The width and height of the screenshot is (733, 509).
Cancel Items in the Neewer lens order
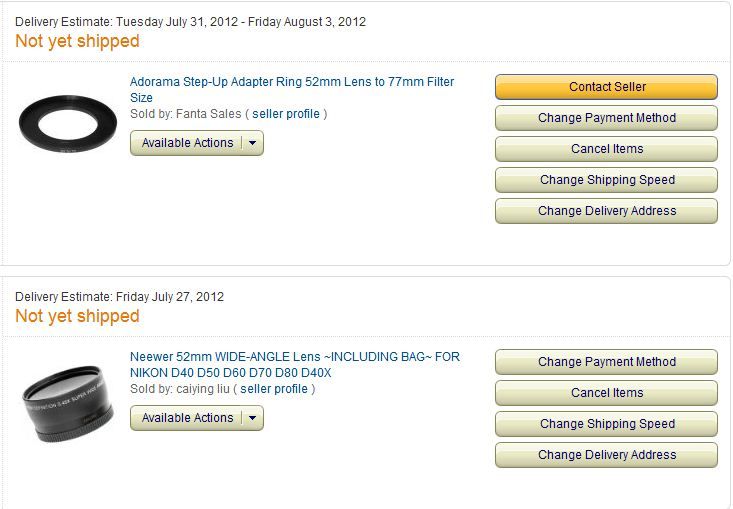(x=606, y=393)
